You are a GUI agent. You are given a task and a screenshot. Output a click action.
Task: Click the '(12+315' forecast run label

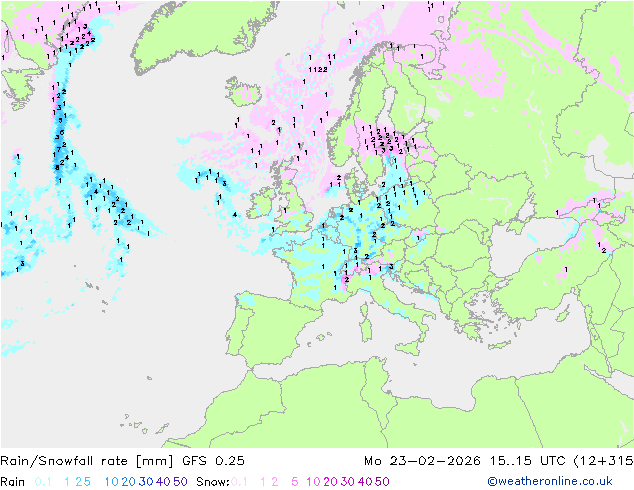click(x=603, y=461)
